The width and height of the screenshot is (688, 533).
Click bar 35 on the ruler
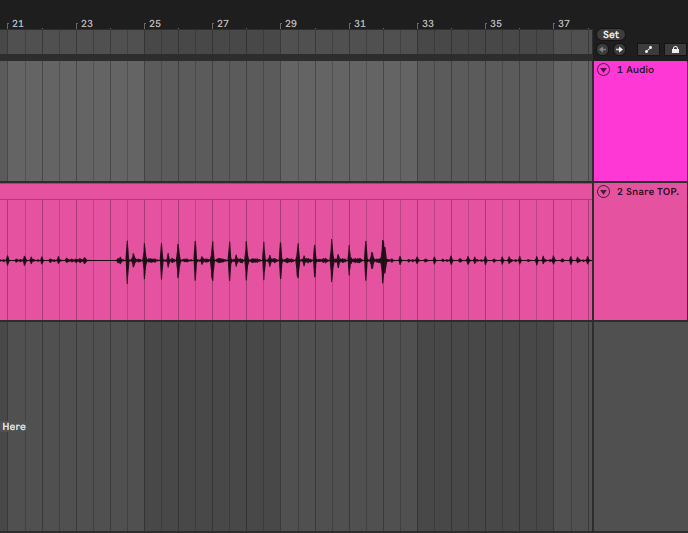point(496,24)
